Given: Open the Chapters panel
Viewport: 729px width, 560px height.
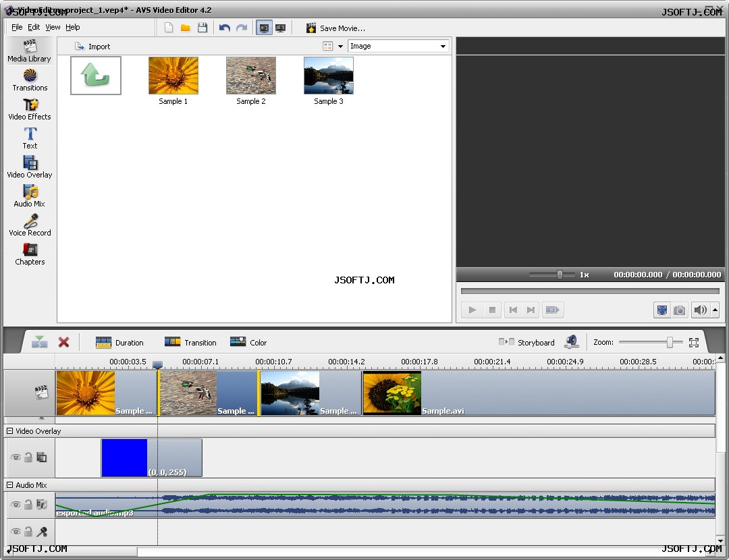Looking at the screenshot, I should click(x=29, y=254).
